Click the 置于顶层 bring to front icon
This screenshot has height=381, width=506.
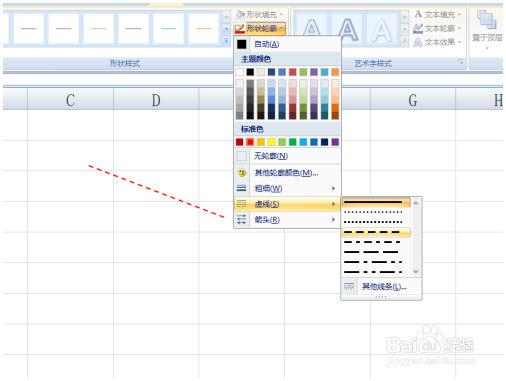pos(486,20)
